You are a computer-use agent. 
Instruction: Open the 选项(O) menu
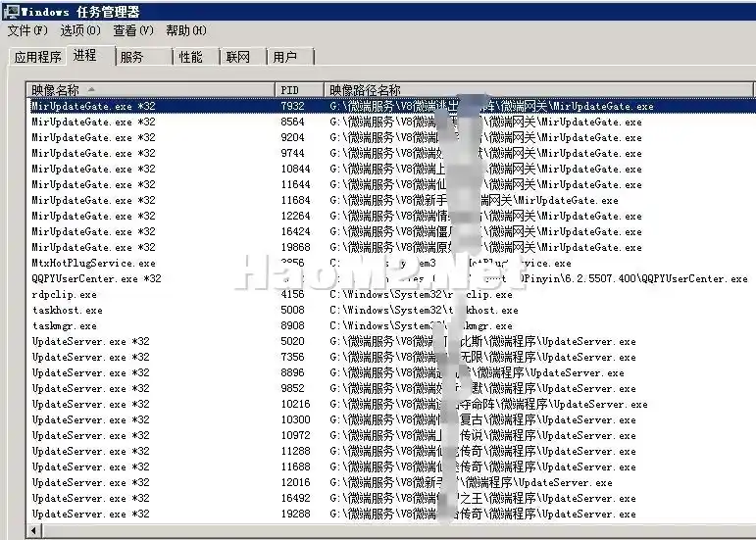pyautogui.click(x=80, y=30)
